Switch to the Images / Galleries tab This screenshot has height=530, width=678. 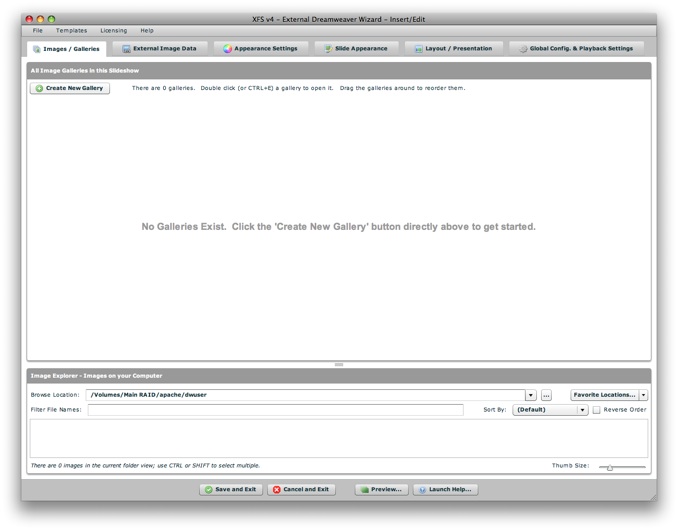click(66, 48)
